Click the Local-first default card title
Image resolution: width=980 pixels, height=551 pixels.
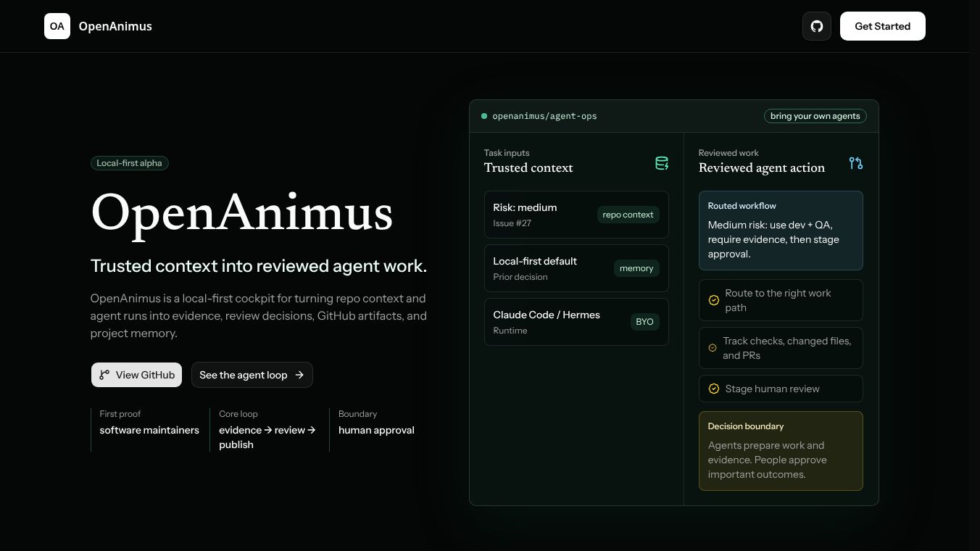point(535,261)
